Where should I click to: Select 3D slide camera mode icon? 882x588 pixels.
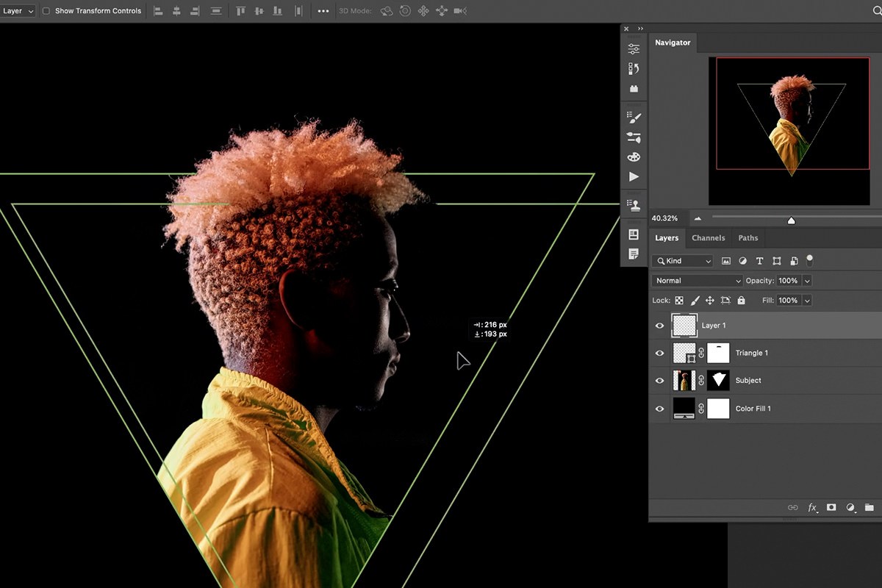point(442,11)
